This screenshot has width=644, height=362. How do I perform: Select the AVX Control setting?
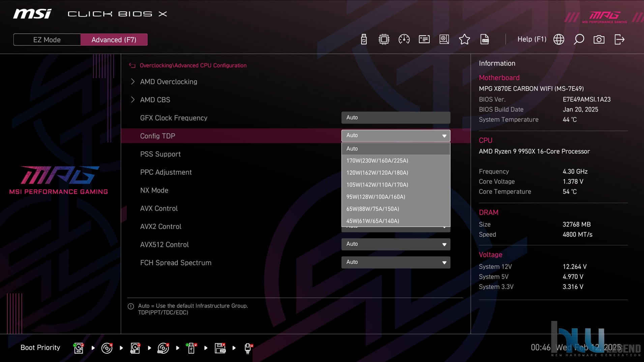click(159, 208)
